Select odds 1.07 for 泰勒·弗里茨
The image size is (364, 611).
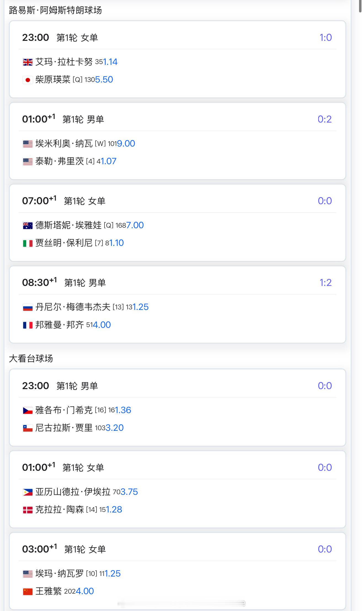point(108,161)
